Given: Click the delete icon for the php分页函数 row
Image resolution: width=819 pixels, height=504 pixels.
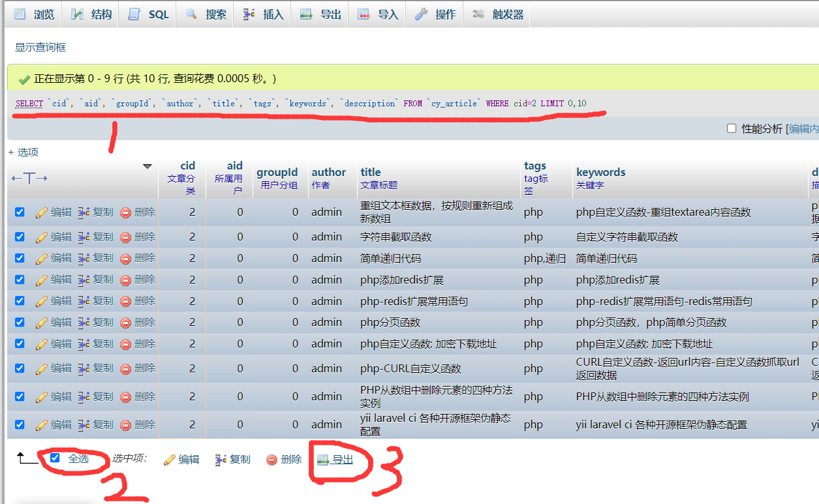Looking at the screenshot, I should click(126, 323).
